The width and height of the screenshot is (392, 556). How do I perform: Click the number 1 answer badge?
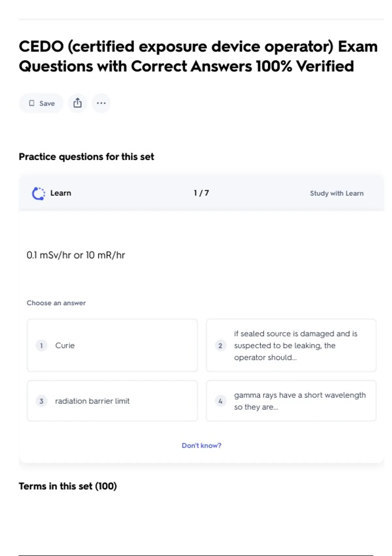[41, 345]
